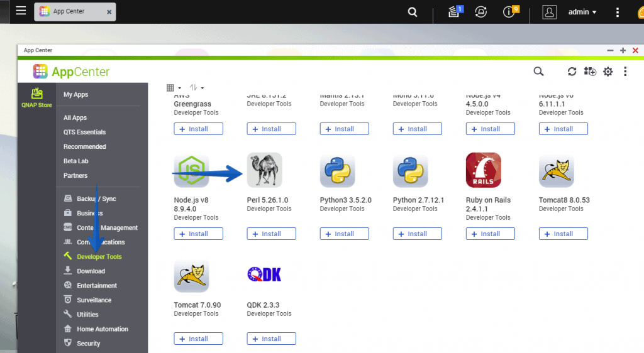Click the Ruby on Rails app icon

tap(483, 170)
